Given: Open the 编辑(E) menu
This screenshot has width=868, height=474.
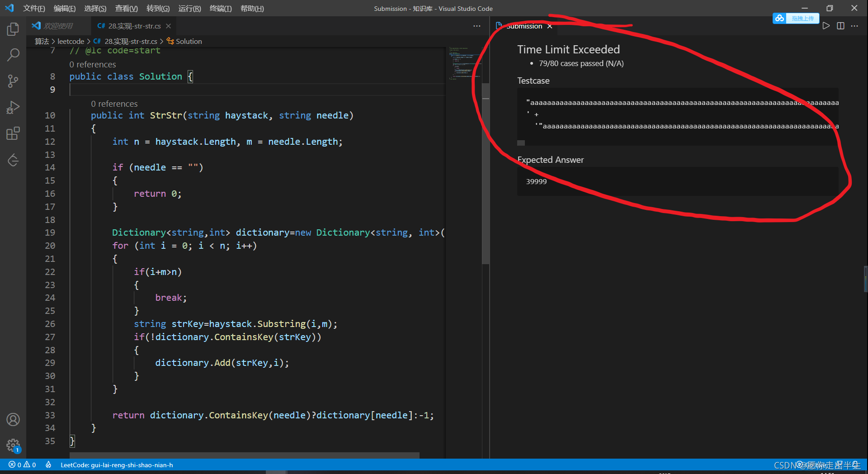Looking at the screenshot, I should pos(64,8).
